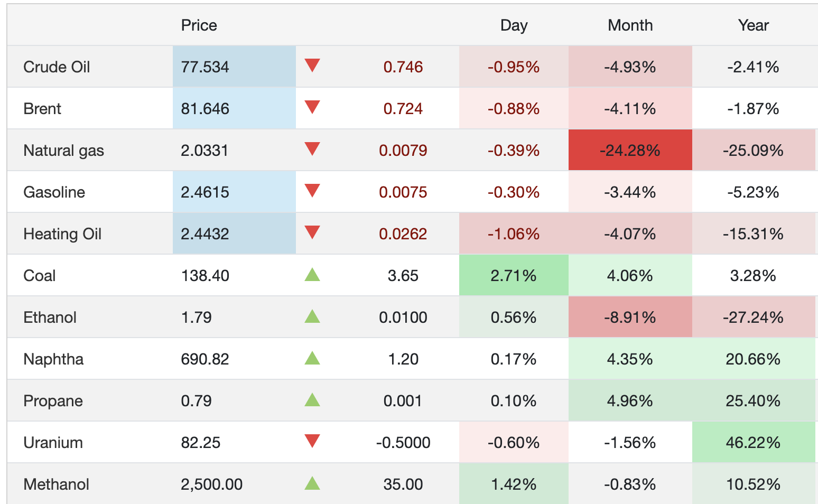
Task: Select Natural gas price 2.0331
Action: click(x=204, y=151)
